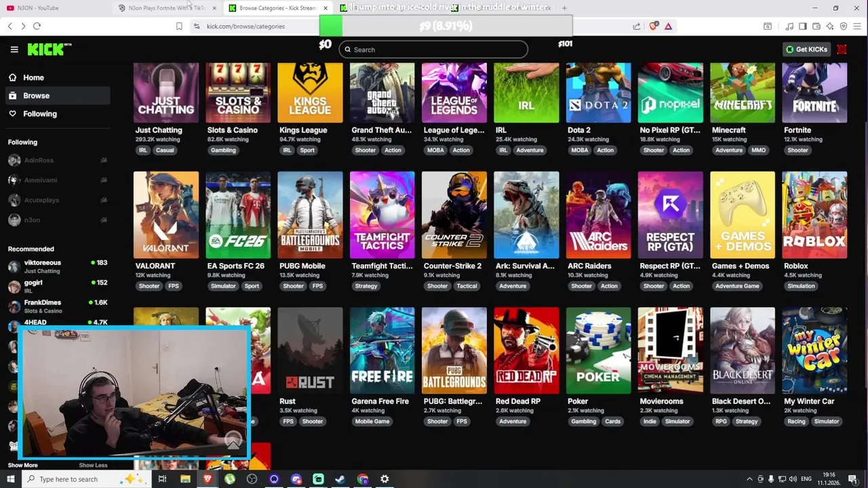Open My Winter Car category

click(814, 350)
